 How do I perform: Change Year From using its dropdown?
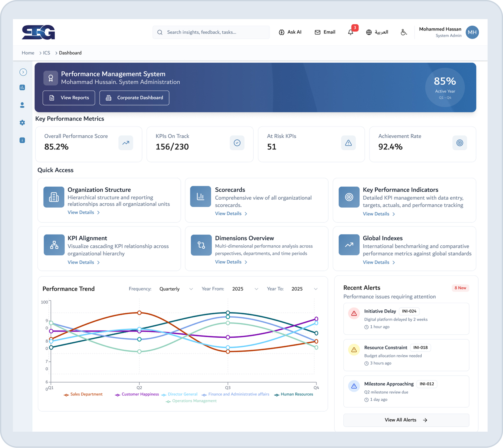coord(244,289)
